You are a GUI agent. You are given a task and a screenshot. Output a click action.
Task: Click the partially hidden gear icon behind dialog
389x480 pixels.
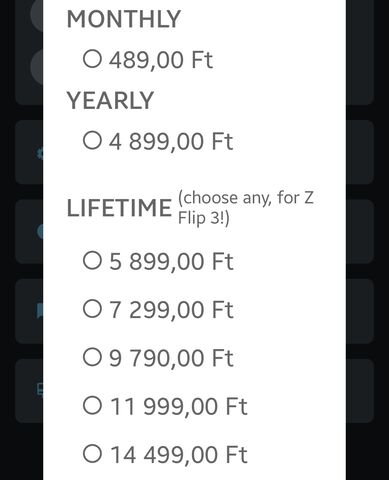coord(40,154)
